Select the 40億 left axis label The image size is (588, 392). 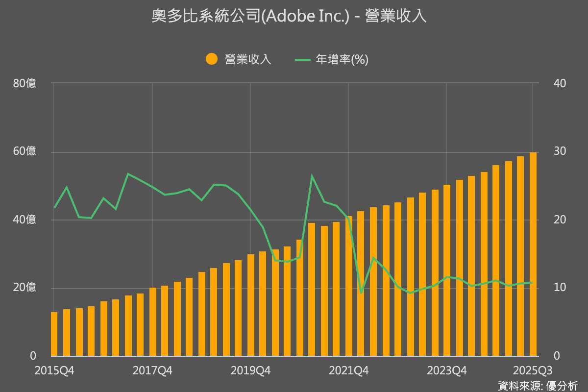pos(24,220)
